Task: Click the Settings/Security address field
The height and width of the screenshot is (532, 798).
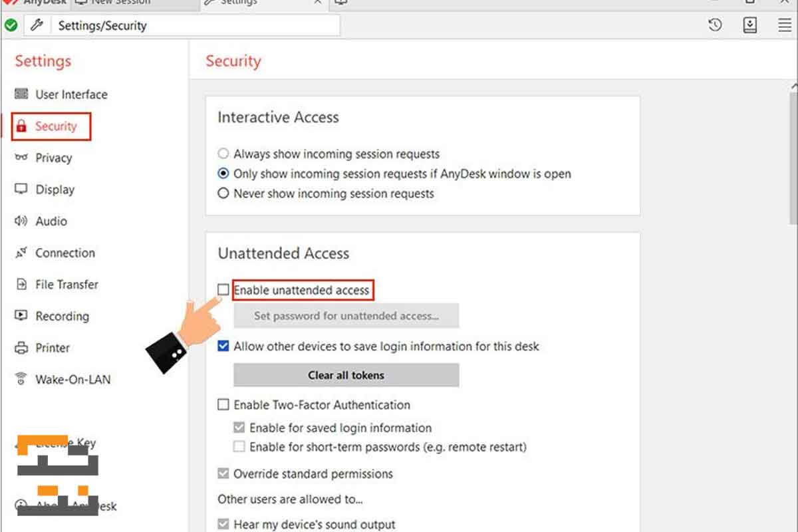Action: pyautogui.click(x=193, y=26)
